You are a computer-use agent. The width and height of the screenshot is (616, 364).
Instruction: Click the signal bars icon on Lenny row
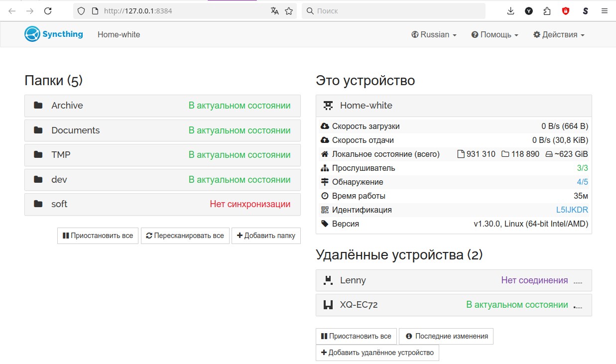pyautogui.click(x=578, y=281)
